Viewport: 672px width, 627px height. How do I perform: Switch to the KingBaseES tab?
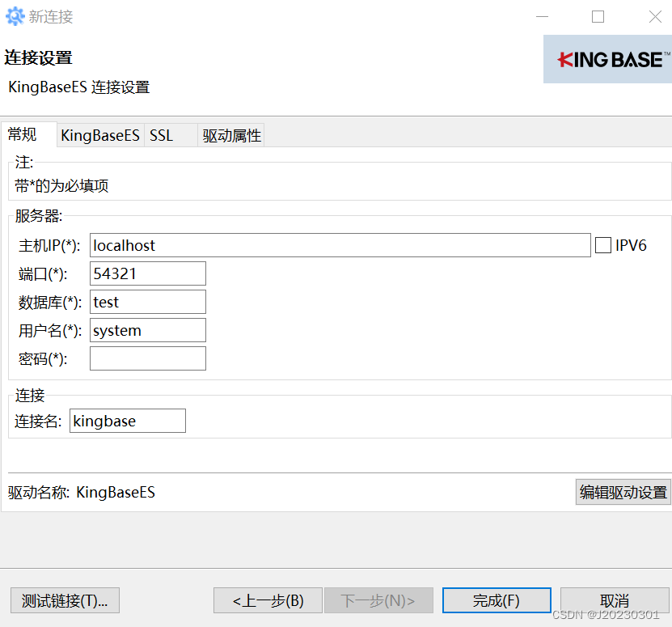(99, 135)
